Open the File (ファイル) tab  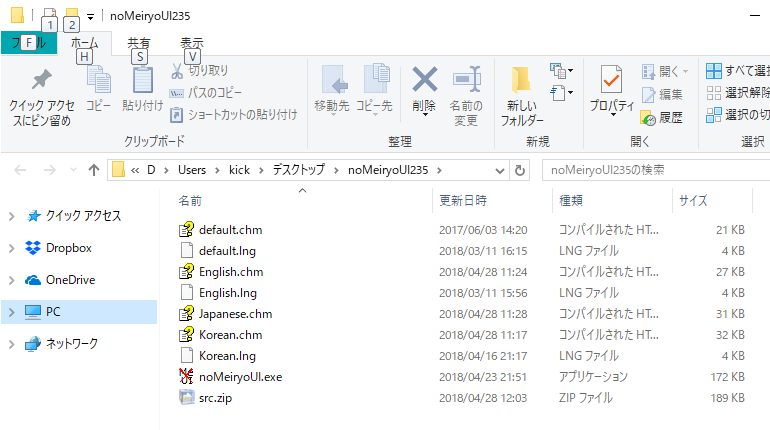click(29, 43)
